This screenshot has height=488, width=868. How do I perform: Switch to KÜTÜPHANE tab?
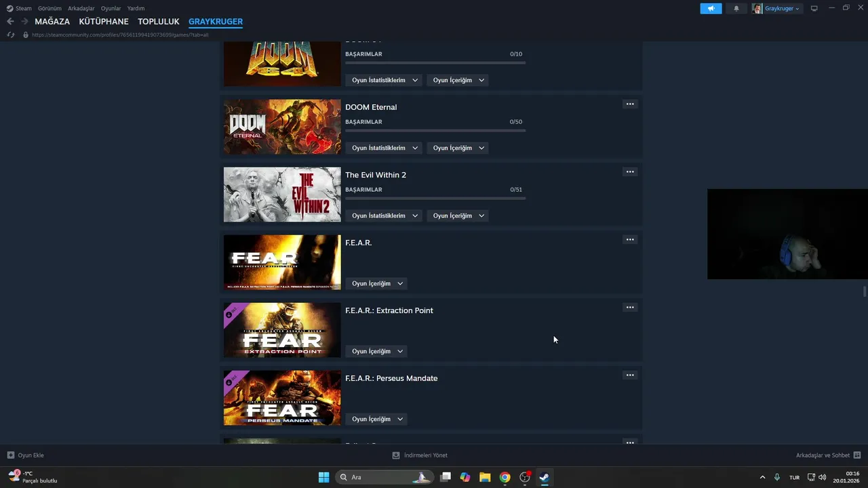pyautogui.click(x=104, y=22)
